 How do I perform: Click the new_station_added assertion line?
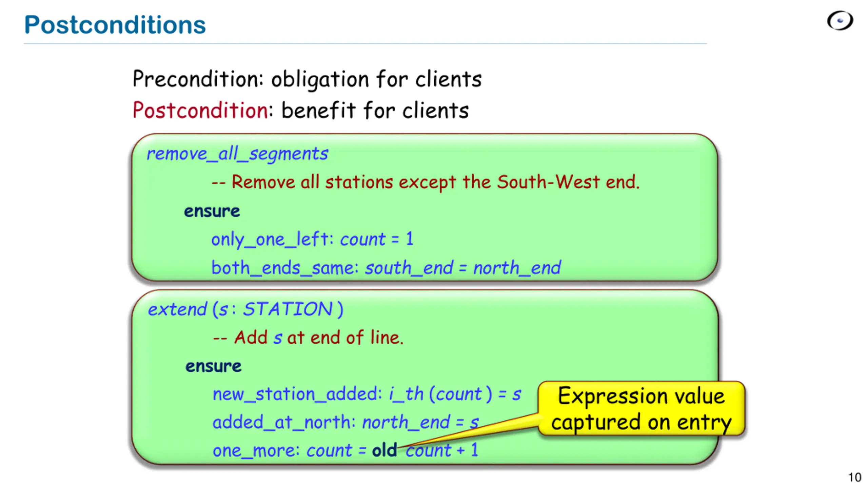[366, 394]
